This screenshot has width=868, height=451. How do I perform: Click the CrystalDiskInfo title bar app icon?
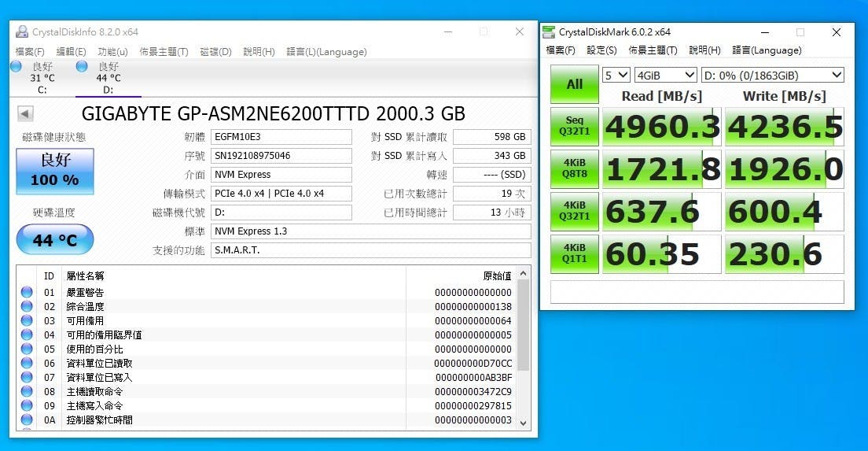click(x=21, y=31)
